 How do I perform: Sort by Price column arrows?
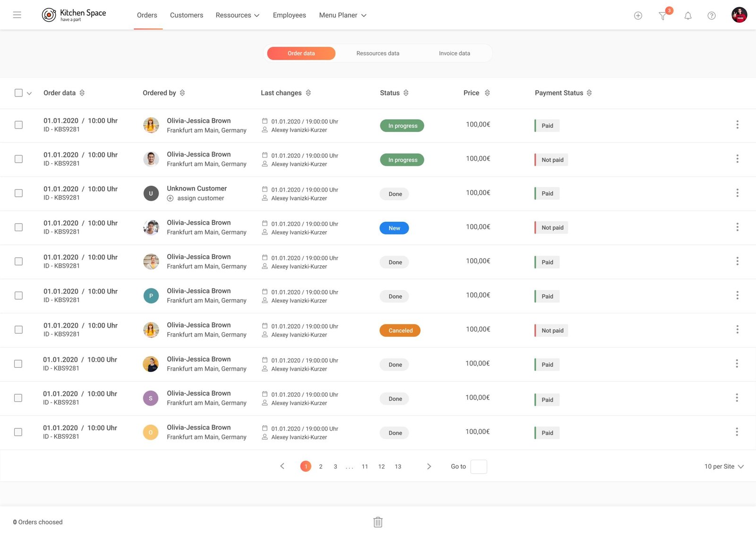click(x=487, y=93)
